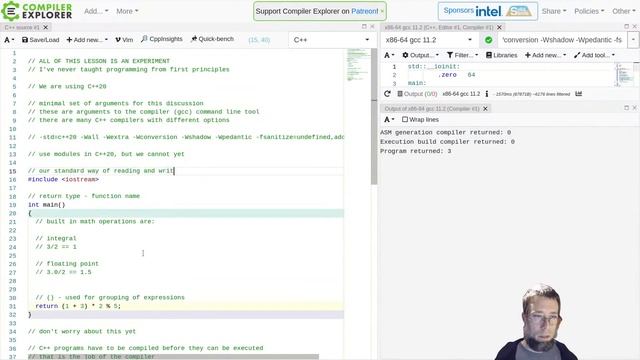
Task: Click 'Program returned: 3' output text
Action: coord(416,151)
